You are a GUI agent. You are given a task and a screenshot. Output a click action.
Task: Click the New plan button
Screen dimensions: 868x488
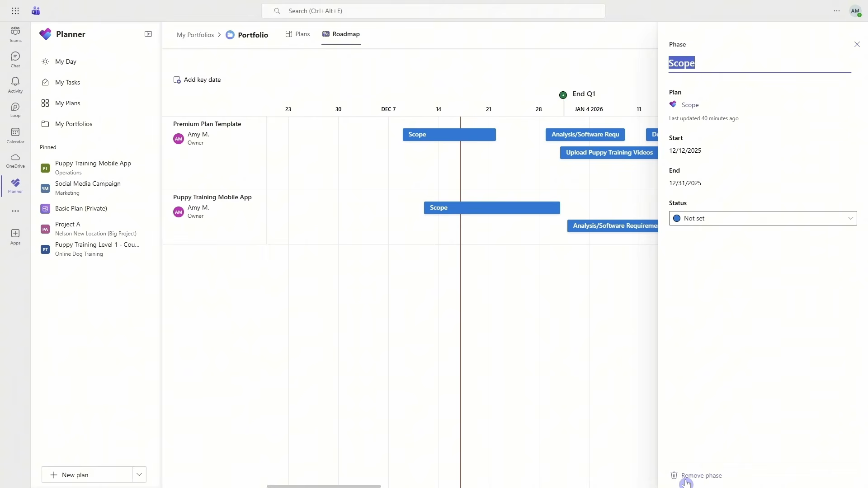pyautogui.click(x=87, y=475)
